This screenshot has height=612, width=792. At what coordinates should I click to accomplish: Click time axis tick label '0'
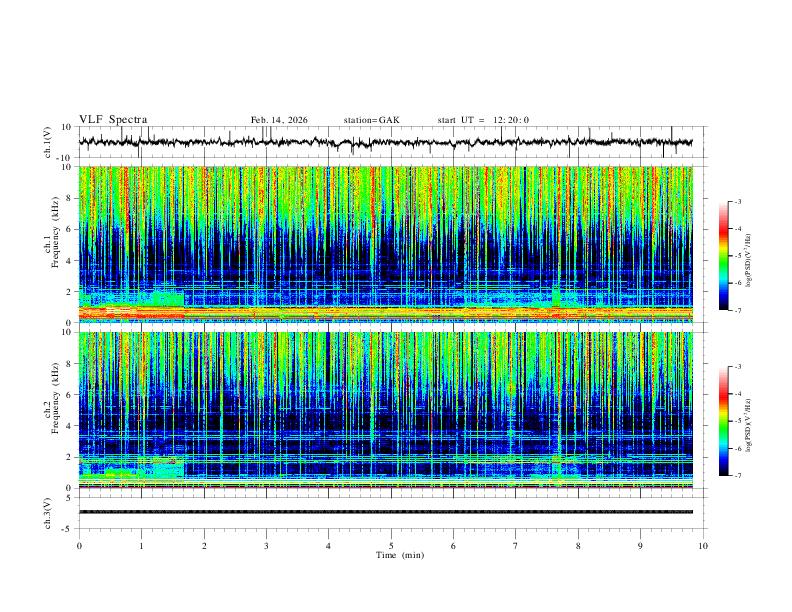pos(79,546)
